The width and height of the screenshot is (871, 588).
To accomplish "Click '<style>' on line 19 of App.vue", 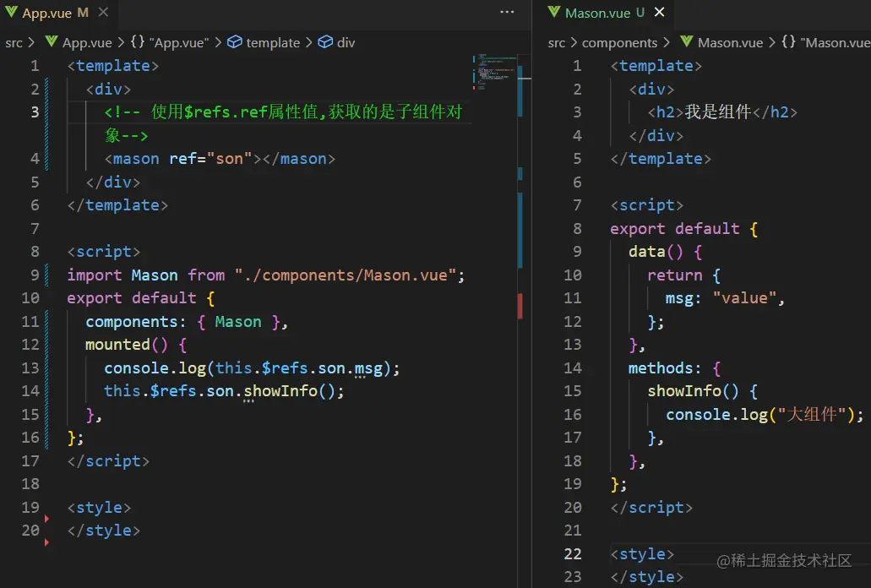I will [x=99, y=508].
